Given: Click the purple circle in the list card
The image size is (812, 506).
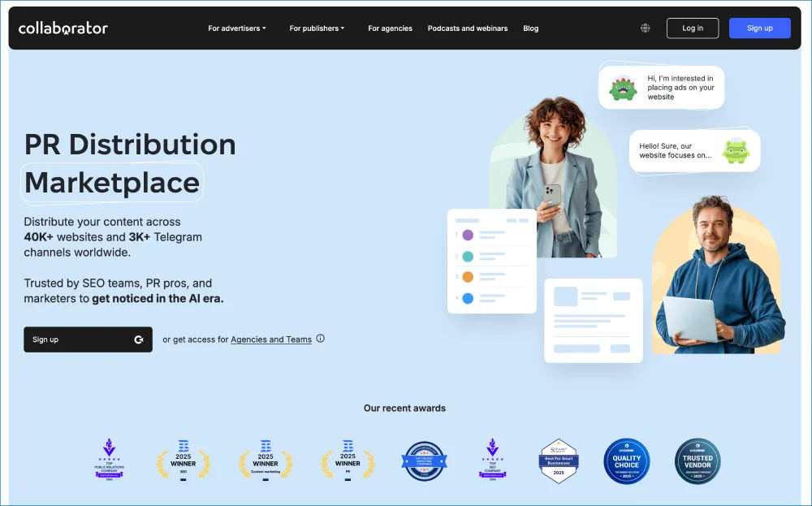Looking at the screenshot, I should pyautogui.click(x=468, y=236).
